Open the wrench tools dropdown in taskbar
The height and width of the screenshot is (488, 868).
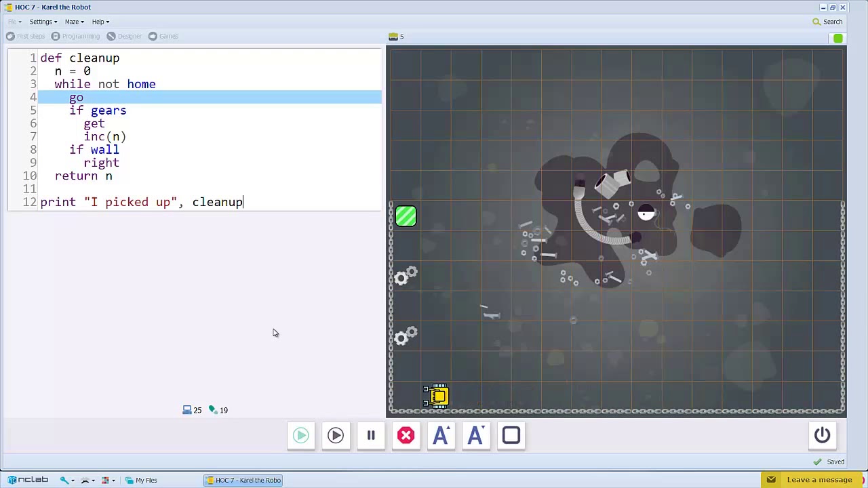point(66,480)
